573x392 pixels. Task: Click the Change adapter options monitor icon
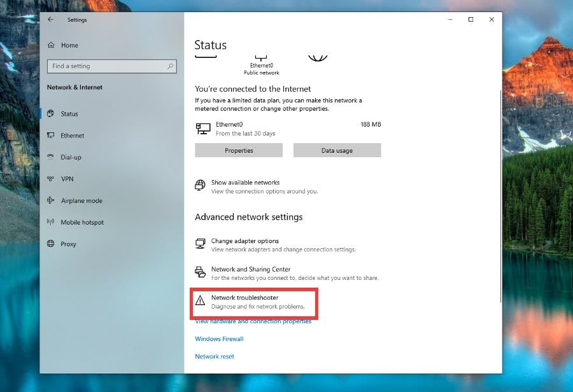(x=201, y=244)
